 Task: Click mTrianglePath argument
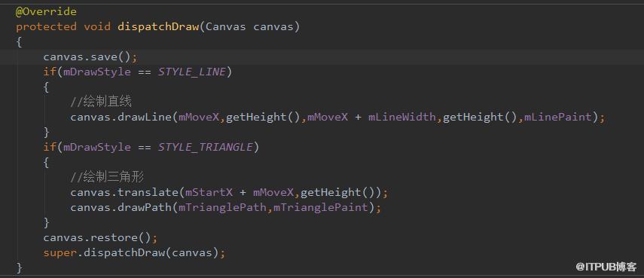(222, 208)
